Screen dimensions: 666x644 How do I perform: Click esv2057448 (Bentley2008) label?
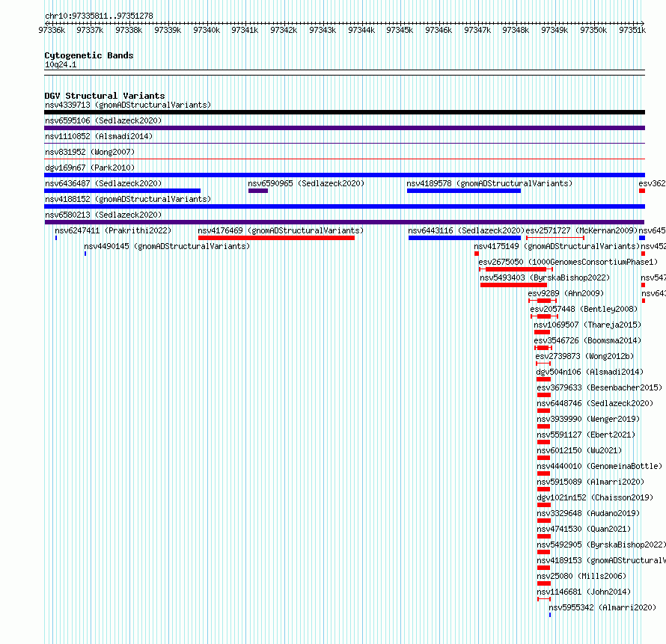point(584,309)
